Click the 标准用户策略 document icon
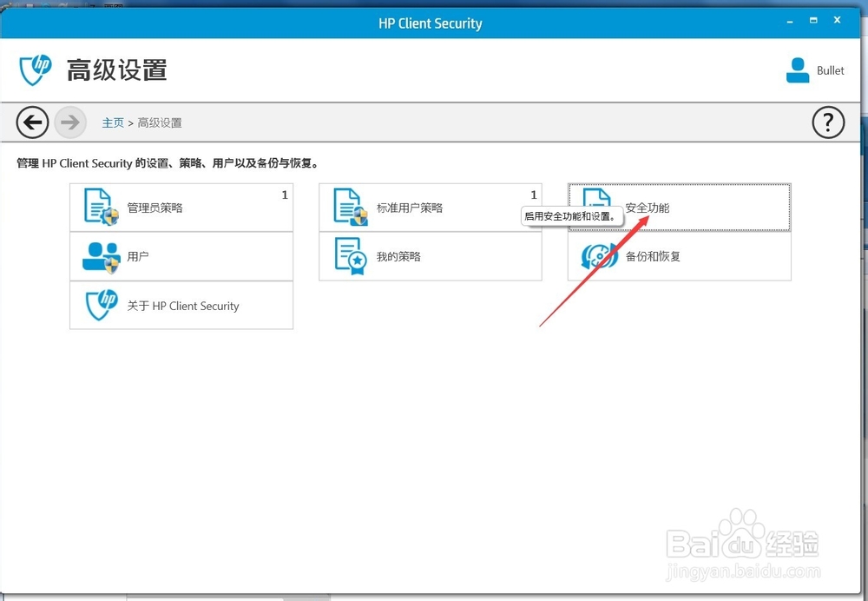This screenshot has height=601, width=868. (x=351, y=207)
